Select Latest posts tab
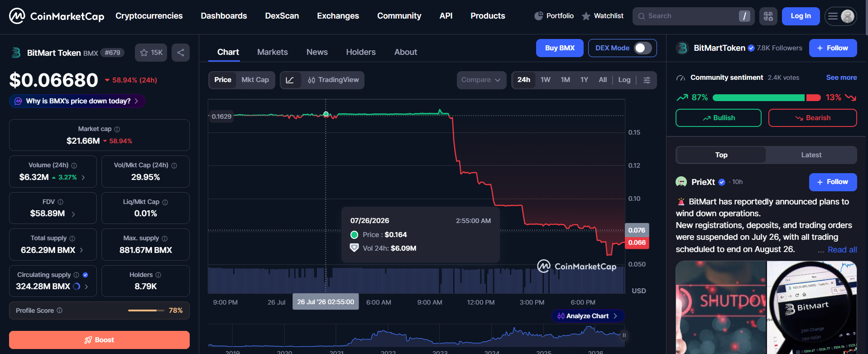The width and height of the screenshot is (868, 354). (x=811, y=155)
